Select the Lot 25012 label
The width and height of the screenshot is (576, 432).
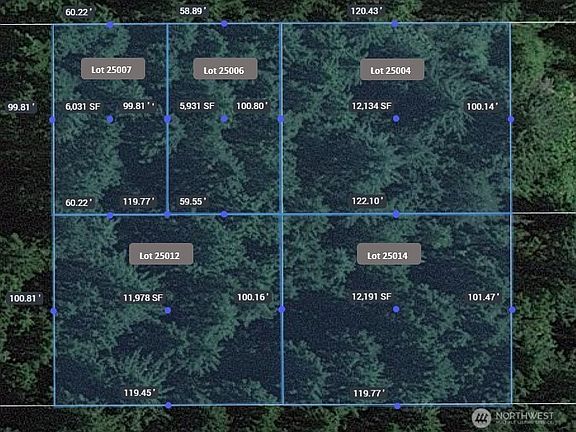coord(161,254)
